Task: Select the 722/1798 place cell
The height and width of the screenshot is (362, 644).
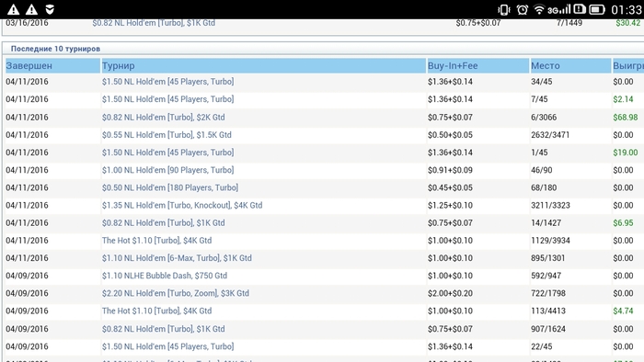Action: point(548,293)
